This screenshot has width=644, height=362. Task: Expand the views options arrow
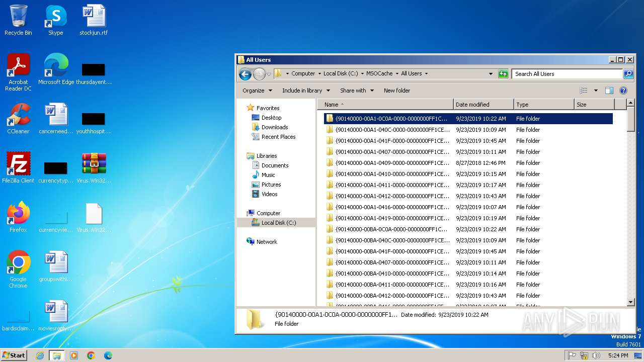point(596,90)
